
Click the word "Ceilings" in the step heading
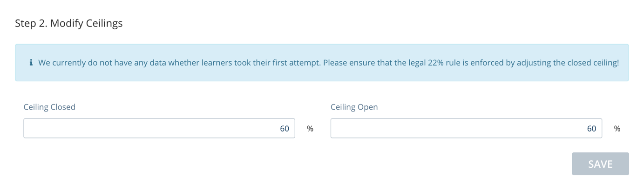pos(105,23)
